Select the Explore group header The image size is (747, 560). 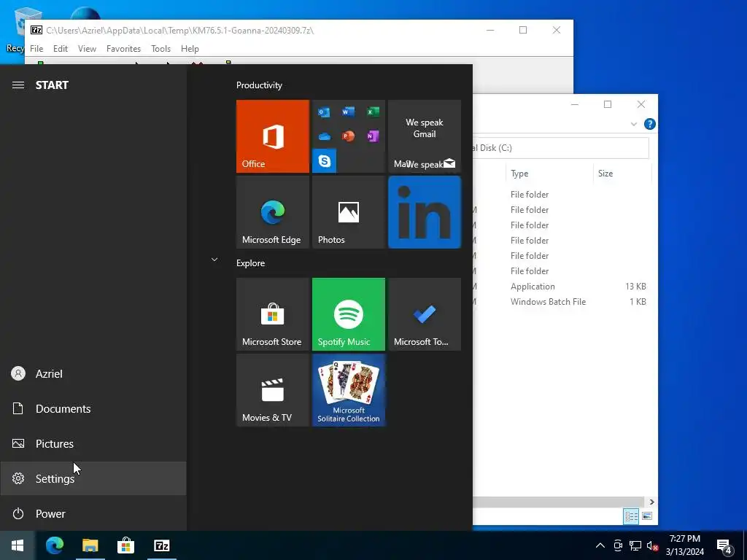tap(251, 262)
